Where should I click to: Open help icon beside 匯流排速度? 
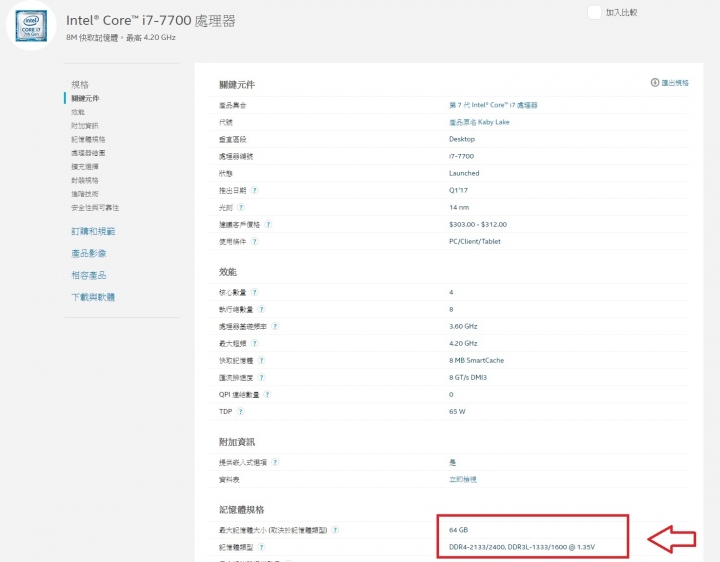point(261,377)
